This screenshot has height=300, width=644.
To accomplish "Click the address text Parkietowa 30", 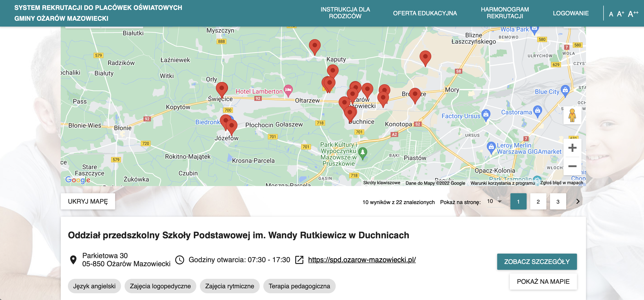I will click(105, 255).
